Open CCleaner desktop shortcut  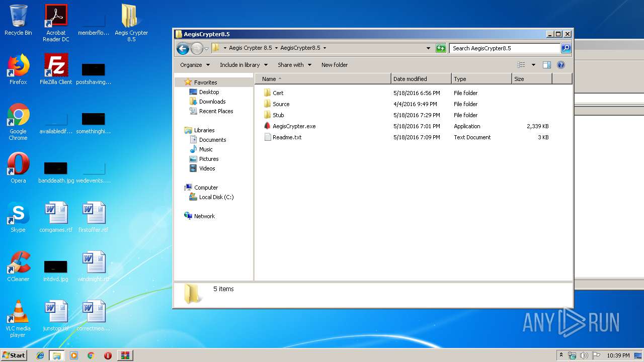point(18,266)
